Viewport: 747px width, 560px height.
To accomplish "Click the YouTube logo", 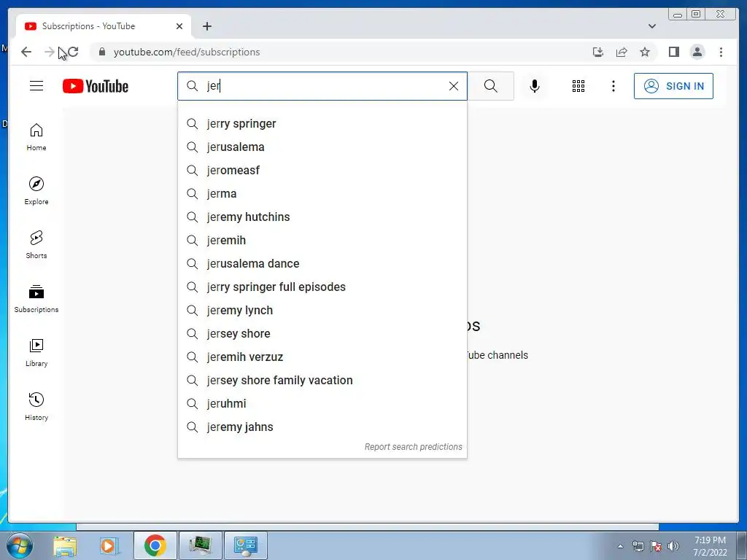I will (x=96, y=86).
